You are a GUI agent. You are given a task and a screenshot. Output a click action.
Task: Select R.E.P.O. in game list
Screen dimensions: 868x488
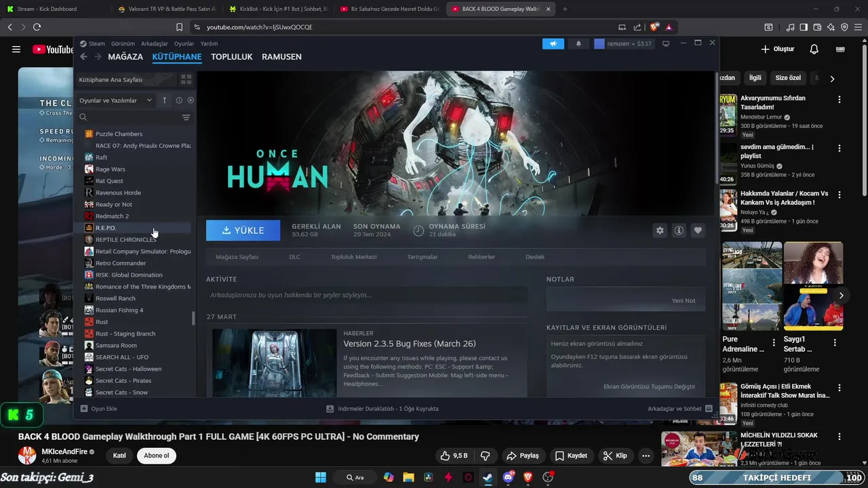pyautogui.click(x=136, y=228)
